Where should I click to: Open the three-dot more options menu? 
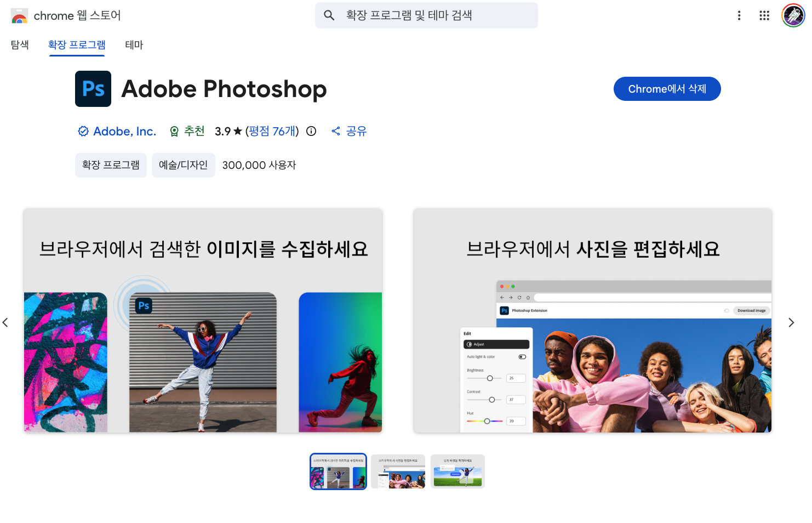[739, 15]
